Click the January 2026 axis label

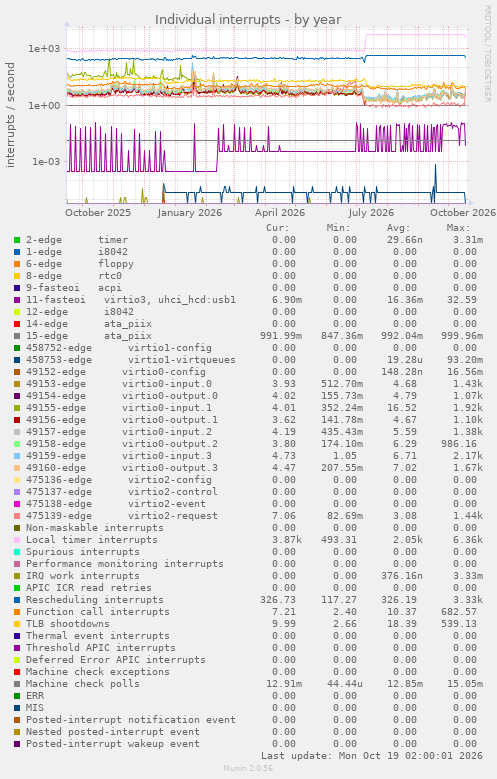click(189, 213)
